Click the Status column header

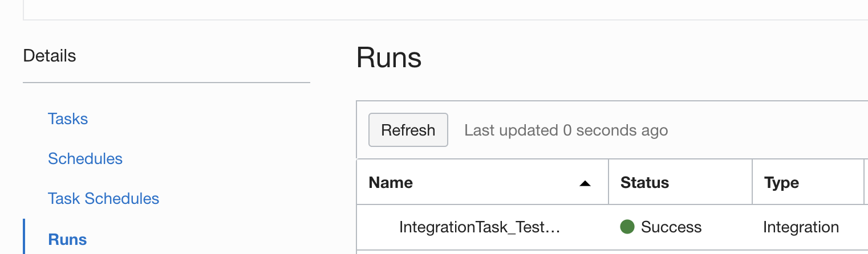tap(644, 183)
